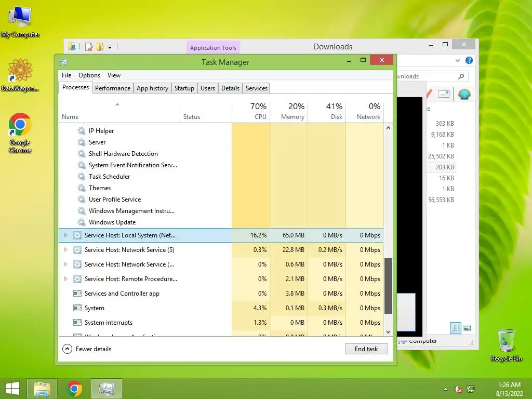Open the My Computer desktop icon
Viewport: 532px width, 399px height.
pos(20,21)
